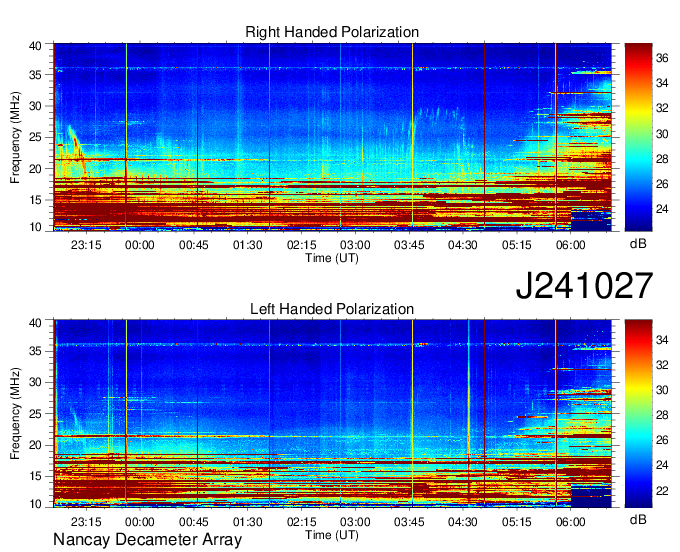
Task: Click the 28 value on the lower colorbar
Action: [662, 415]
